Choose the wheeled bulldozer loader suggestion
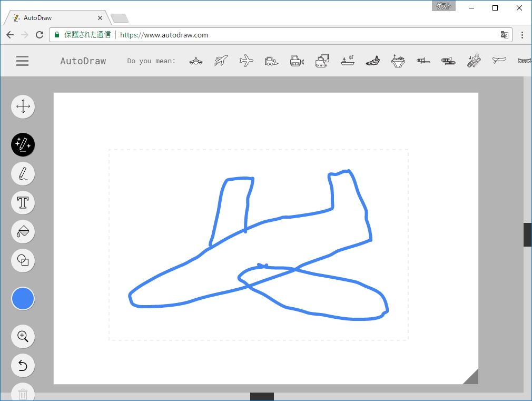Viewport: 532px width, 401px height. click(x=271, y=61)
